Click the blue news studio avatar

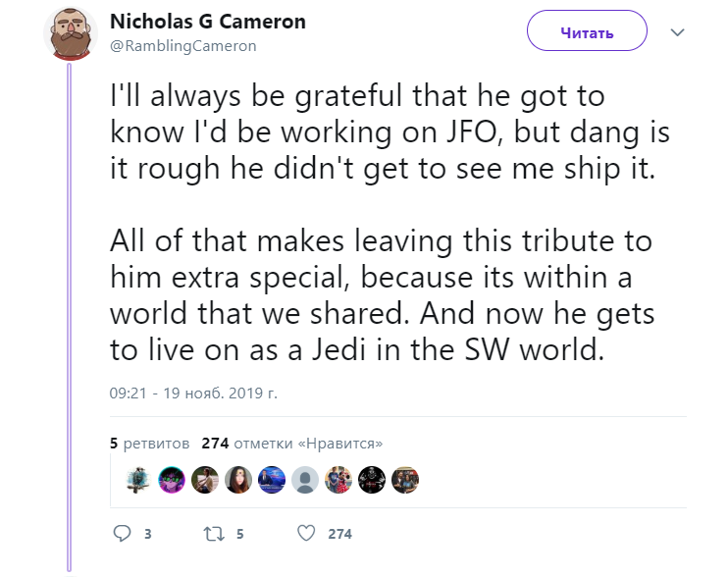point(272,479)
